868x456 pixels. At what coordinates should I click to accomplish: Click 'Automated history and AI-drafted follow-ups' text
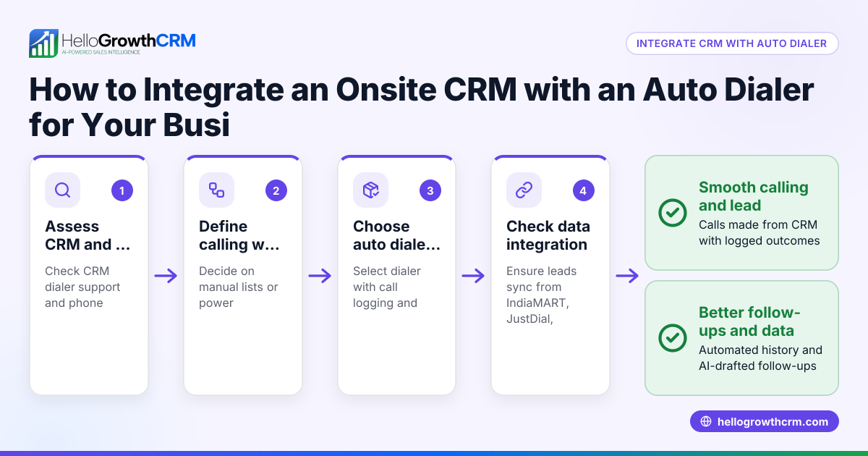tap(760, 358)
